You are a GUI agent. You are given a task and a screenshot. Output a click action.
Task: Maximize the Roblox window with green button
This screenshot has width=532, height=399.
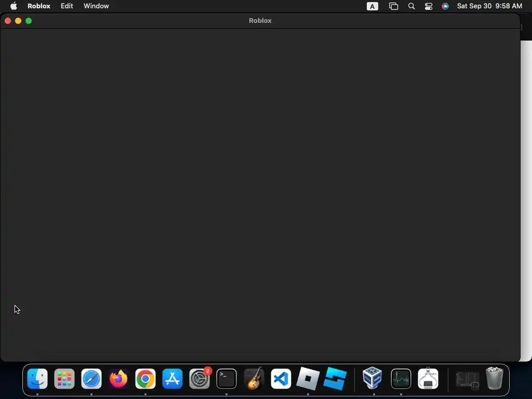tap(29, 21)
